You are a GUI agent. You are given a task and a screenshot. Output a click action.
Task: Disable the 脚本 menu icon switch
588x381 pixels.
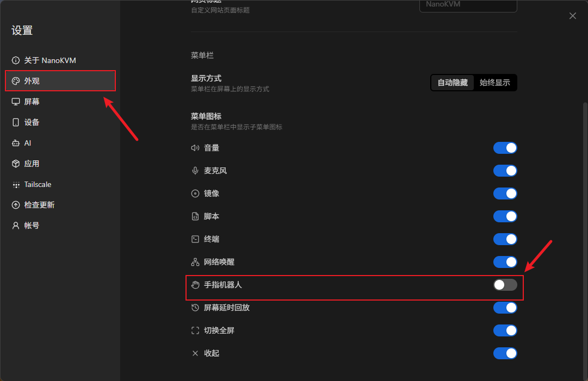(x=505, y=216)
